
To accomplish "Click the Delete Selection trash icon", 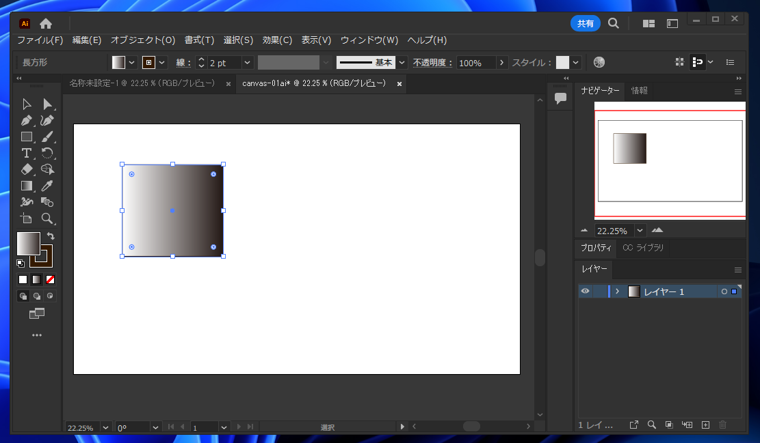I will tap(723, 425).
